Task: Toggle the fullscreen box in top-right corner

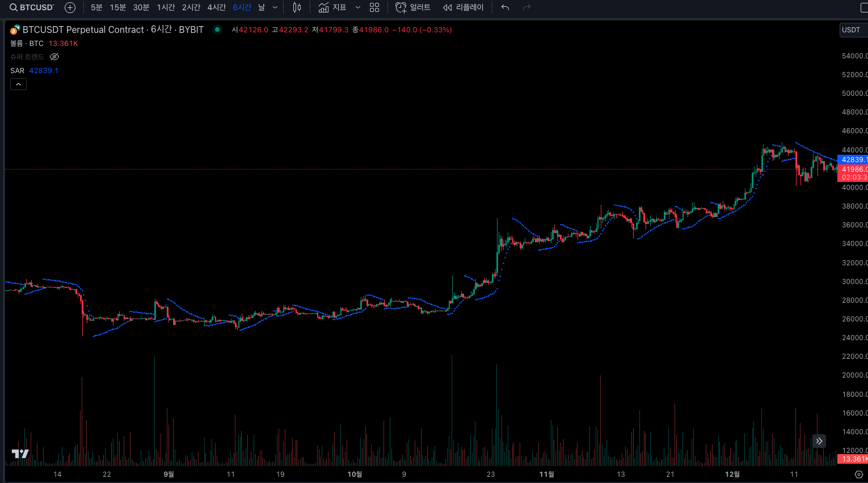Action: click(x=864, y=7)
